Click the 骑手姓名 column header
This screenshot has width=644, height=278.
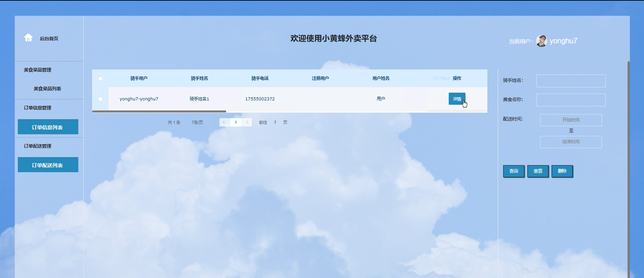click(199, 78)
